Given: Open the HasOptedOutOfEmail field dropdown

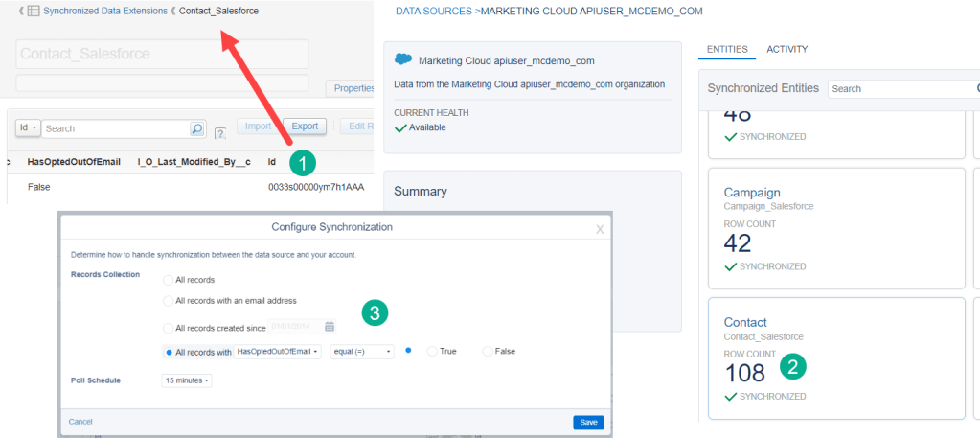Looking at the screenshot, I should click(x=278, y=352).
